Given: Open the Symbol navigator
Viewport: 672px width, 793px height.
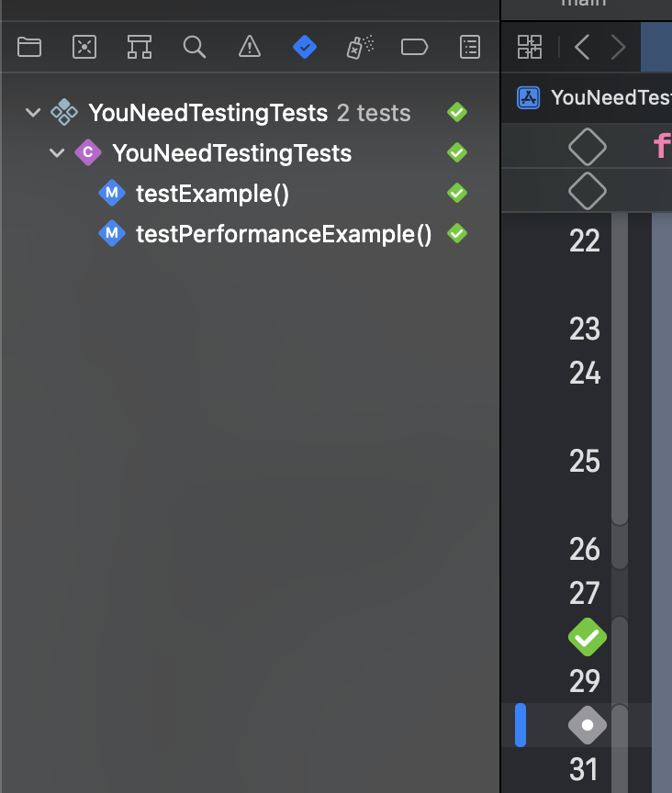Looking at the screenshot, I should [x=140, y=47].
